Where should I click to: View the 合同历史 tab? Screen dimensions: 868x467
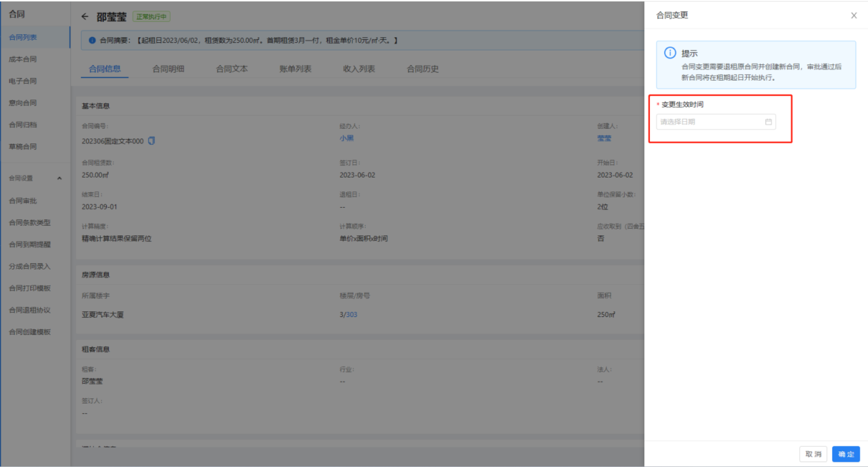point(423,69)
